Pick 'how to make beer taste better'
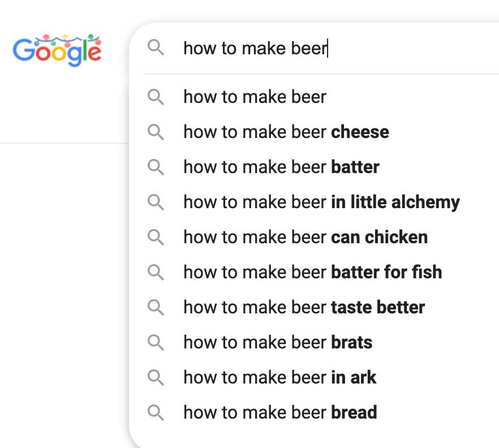 point(314,307)
